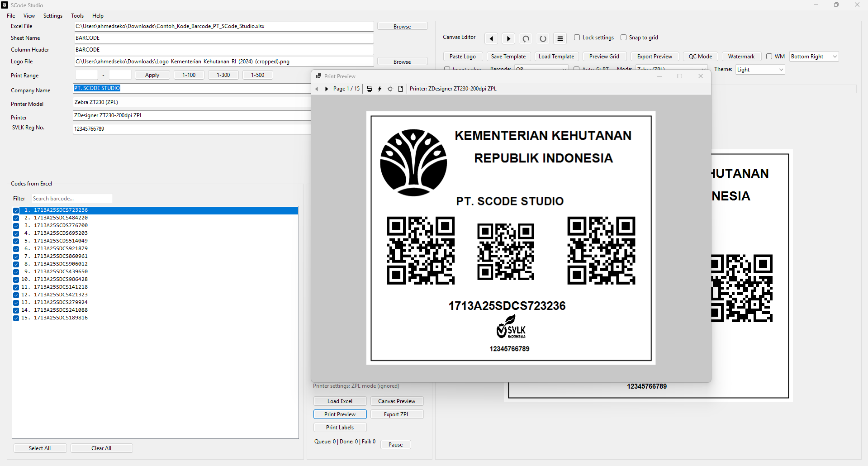Toggle the WM watermark checkbox
Image resolution: width=868 pixels, height=466 pixels.
click(769, 57)
